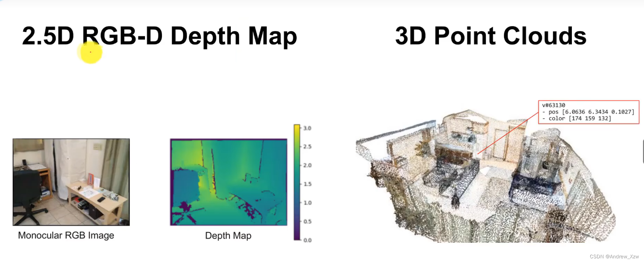Click the "Monocular RGB Image" caption
The image size is (644, 262).
tap(66, 235)
